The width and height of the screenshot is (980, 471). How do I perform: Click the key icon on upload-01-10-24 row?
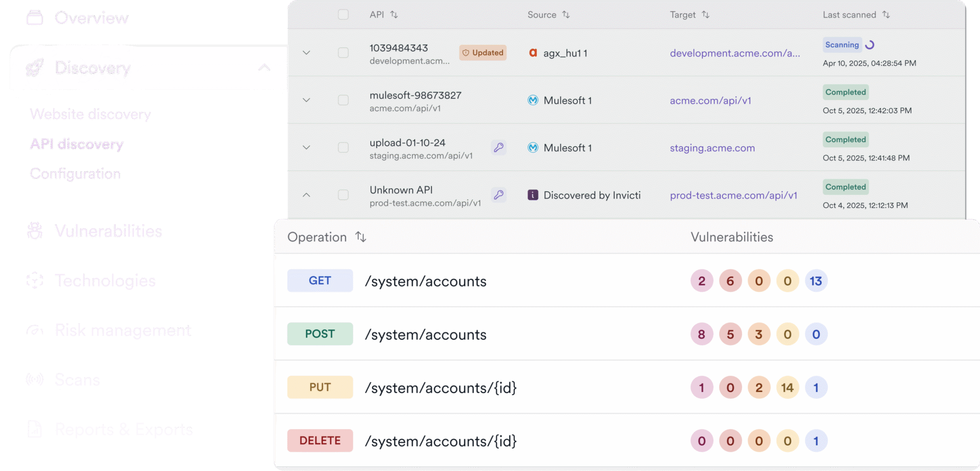499,148
